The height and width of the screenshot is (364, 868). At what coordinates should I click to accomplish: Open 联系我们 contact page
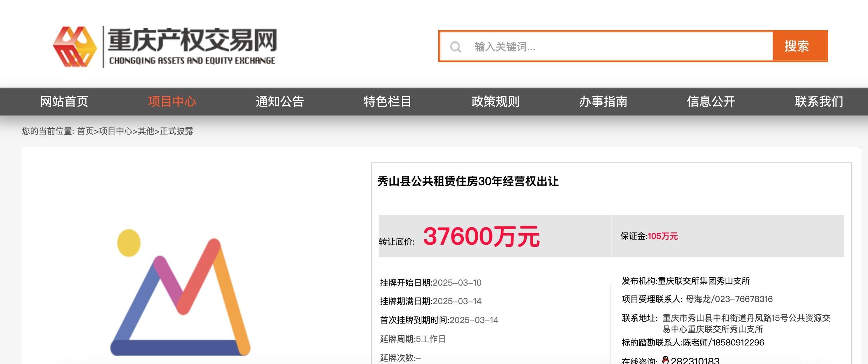[x=819, y=101]
